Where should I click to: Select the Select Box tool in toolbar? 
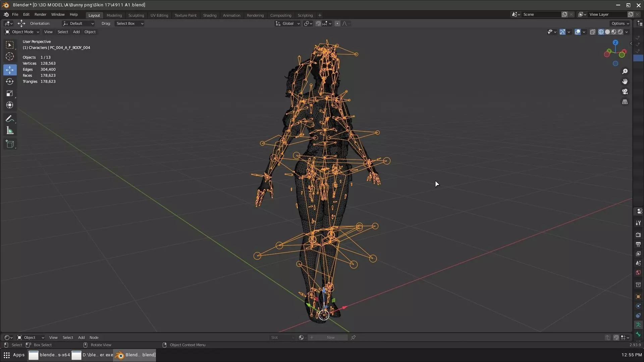click(x=10, y=45)
